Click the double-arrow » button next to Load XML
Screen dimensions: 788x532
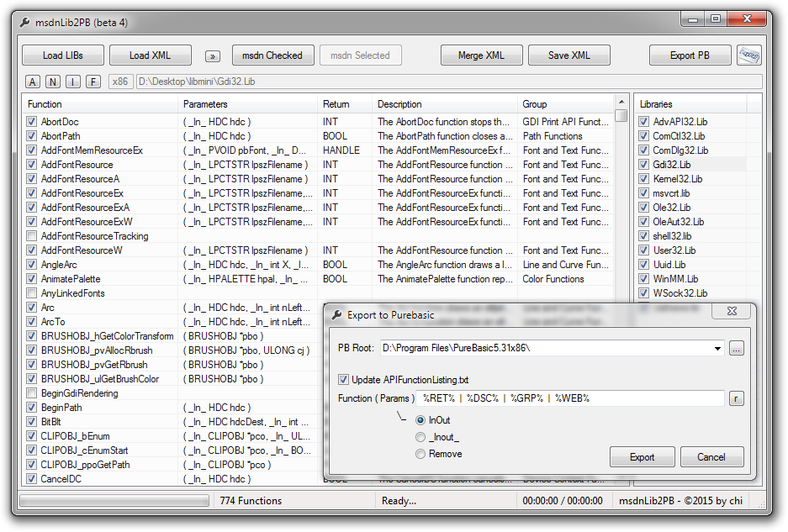(213, 56)
